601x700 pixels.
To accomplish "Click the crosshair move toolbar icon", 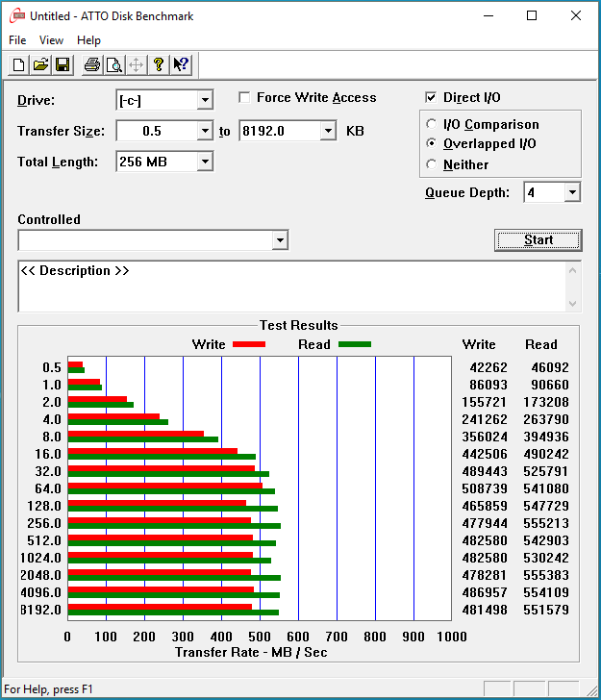I will click(x=137, y=65).
